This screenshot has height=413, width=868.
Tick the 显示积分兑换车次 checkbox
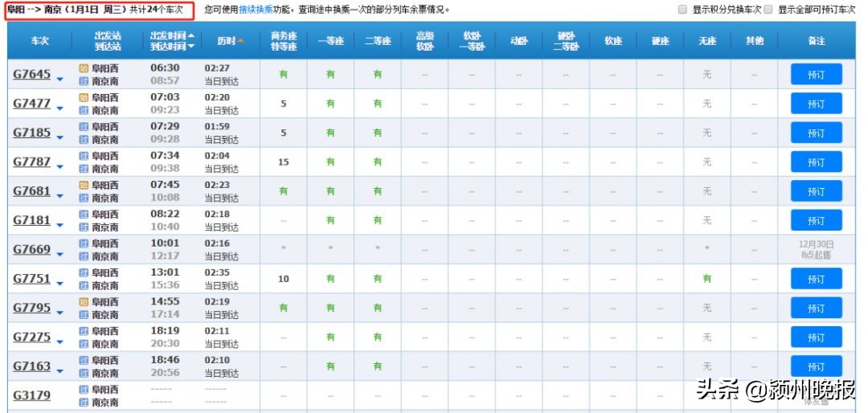pyautogui.click(x=682, y=10)
